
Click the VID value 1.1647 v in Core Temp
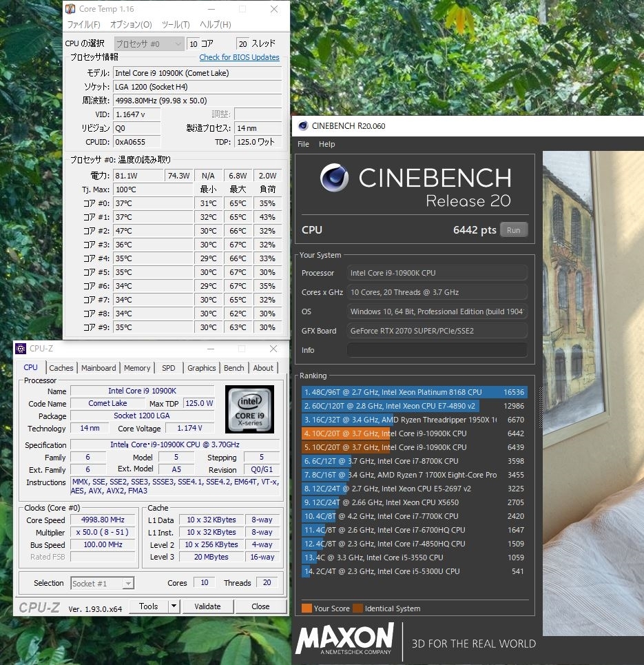(x=137, y=114)
